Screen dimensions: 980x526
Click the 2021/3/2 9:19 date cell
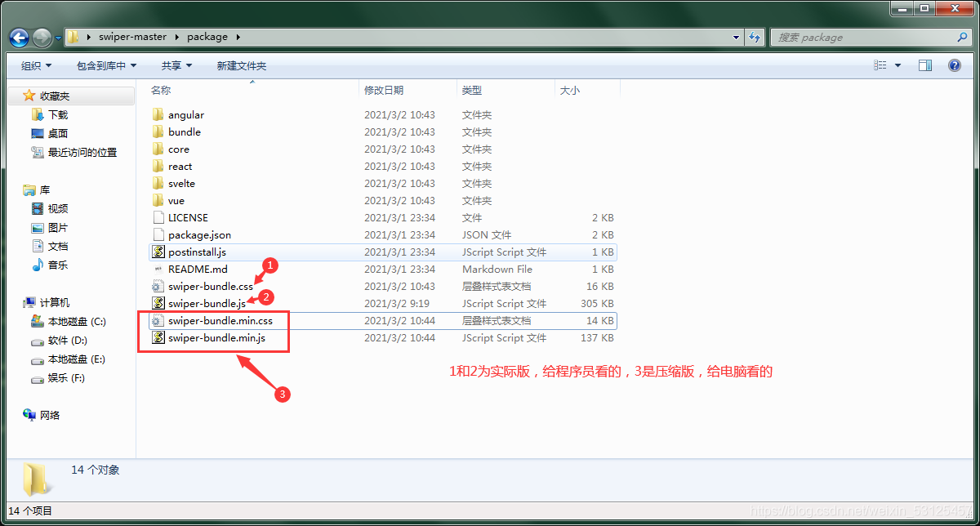click(x=397, y=304)
